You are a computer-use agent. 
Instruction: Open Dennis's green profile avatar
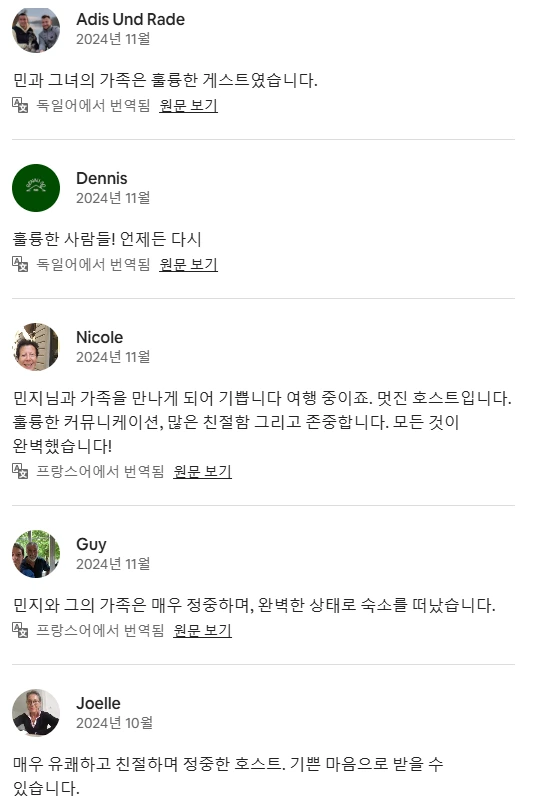36,188
